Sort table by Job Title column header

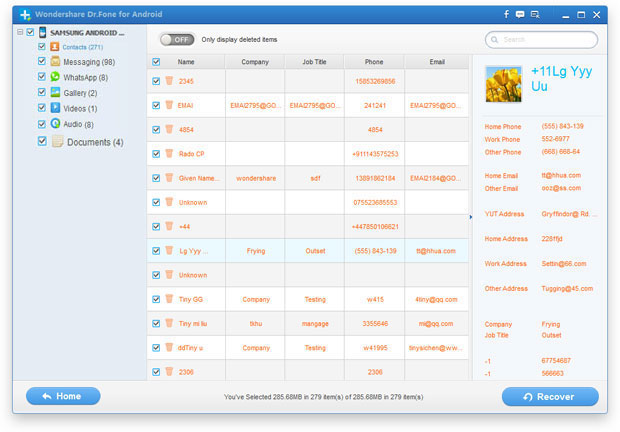(x=314, y=62)
